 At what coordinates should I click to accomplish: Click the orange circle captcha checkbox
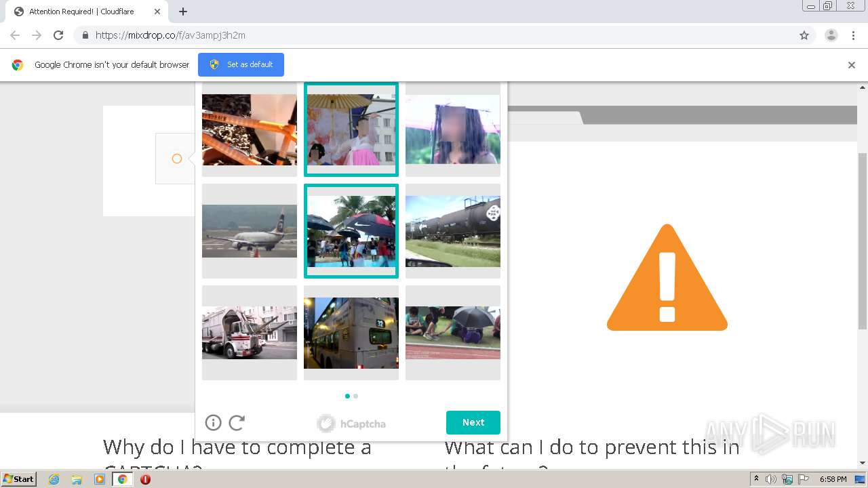[x=177, y=159]
